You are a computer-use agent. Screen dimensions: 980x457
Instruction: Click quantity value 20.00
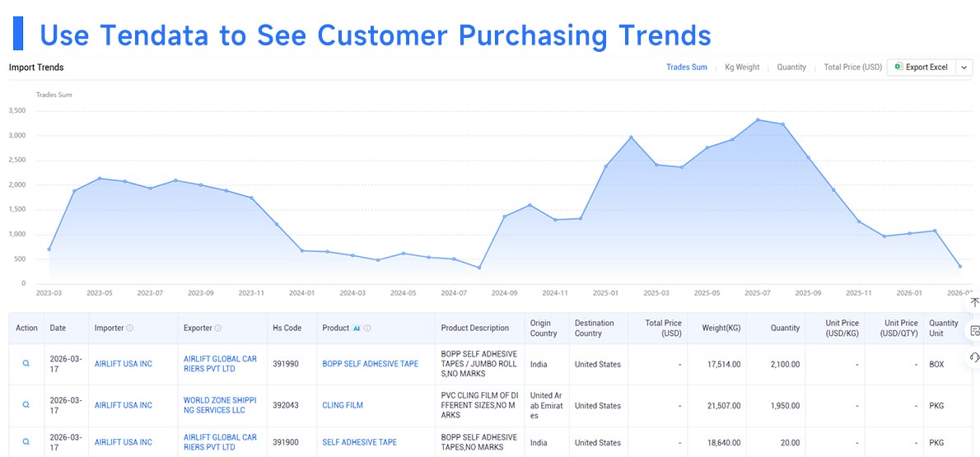(790, 442)
